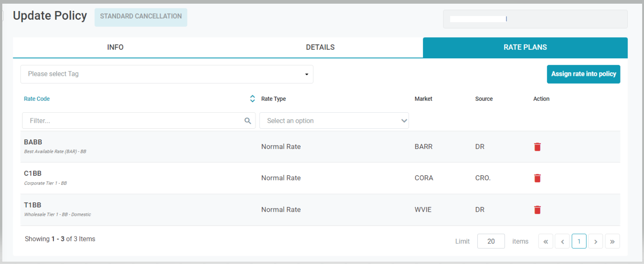
Task: Expand the Rate Type 'Select an option' dropdown
Action: (334, 121)
